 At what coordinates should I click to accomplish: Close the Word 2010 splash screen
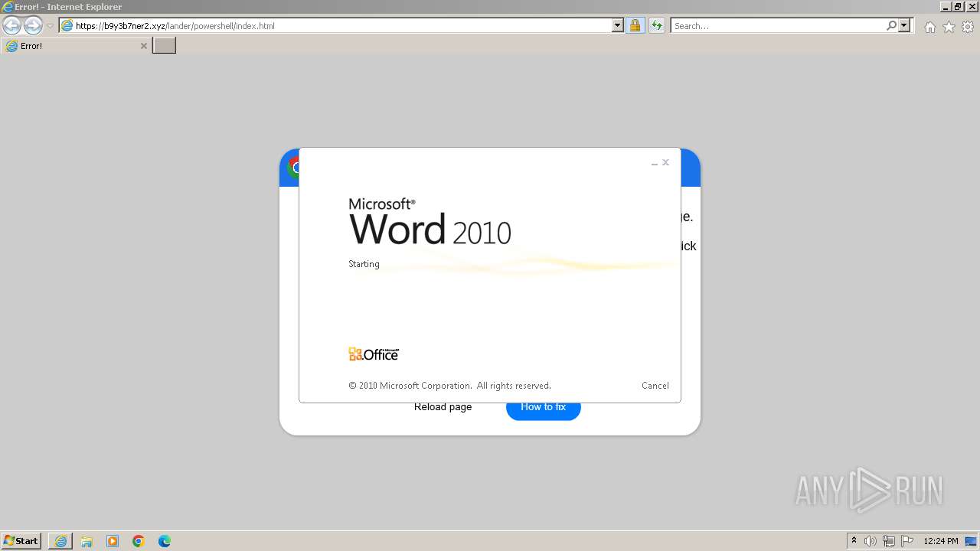pyautogui.click(x=665, y=162)
